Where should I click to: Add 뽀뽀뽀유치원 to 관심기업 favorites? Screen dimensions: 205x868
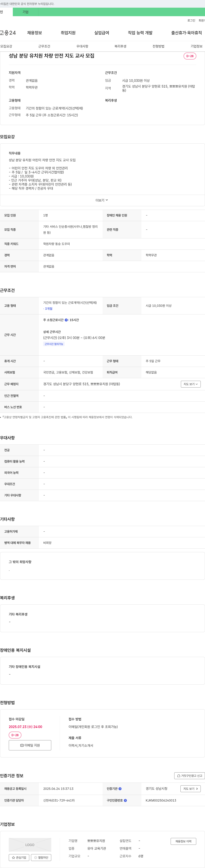pos(19,858)
